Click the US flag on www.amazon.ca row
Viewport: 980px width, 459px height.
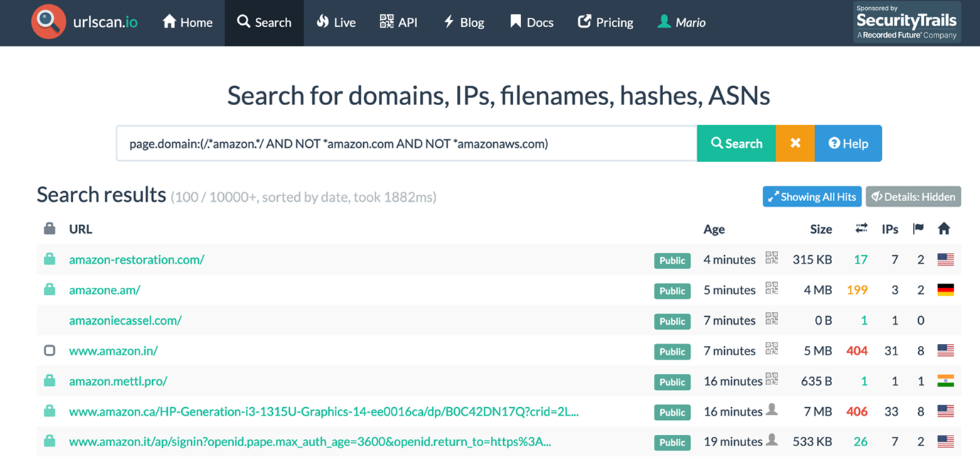point(945,411)
